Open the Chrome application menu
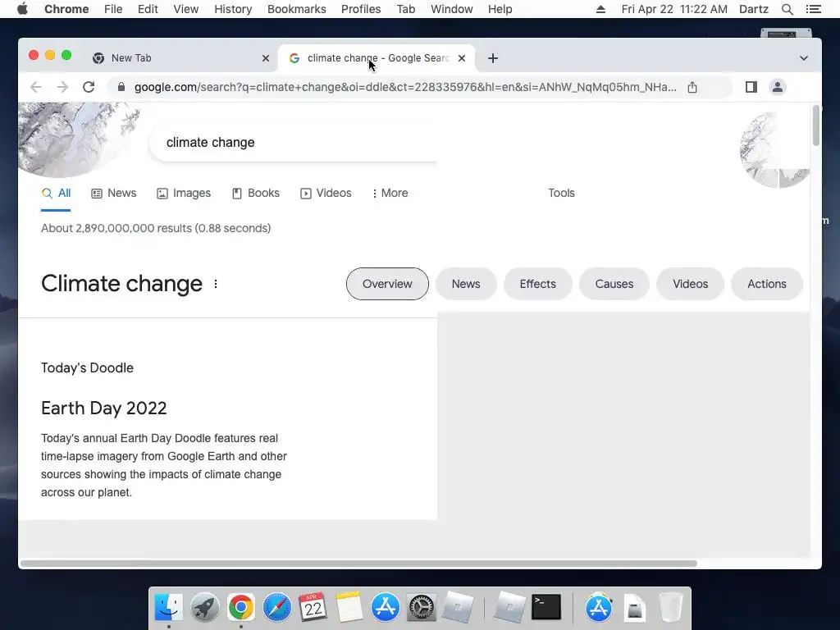840x630 pixels. [66, 9]
